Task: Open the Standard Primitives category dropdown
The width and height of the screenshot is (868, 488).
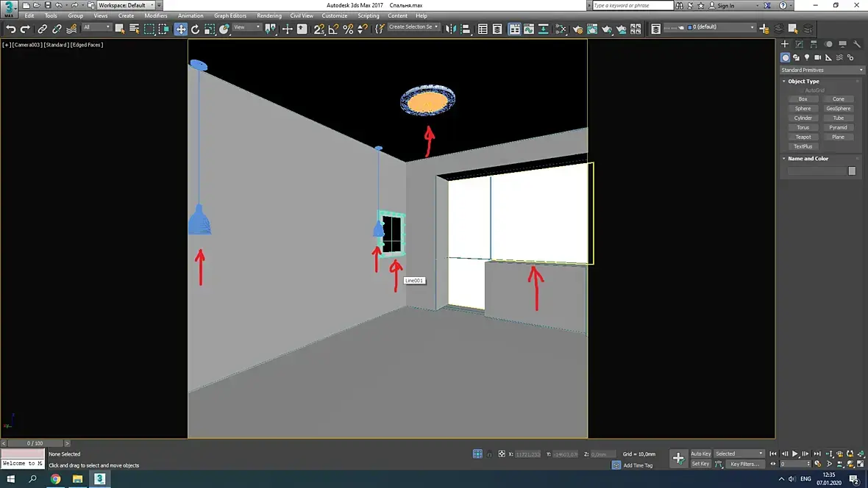Action: tap(822, 71)
